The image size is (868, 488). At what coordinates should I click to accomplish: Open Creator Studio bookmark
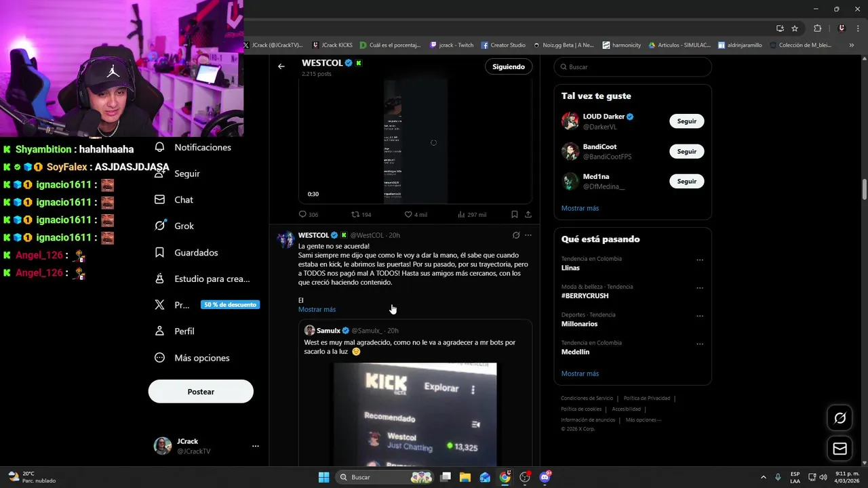[503, 45]
